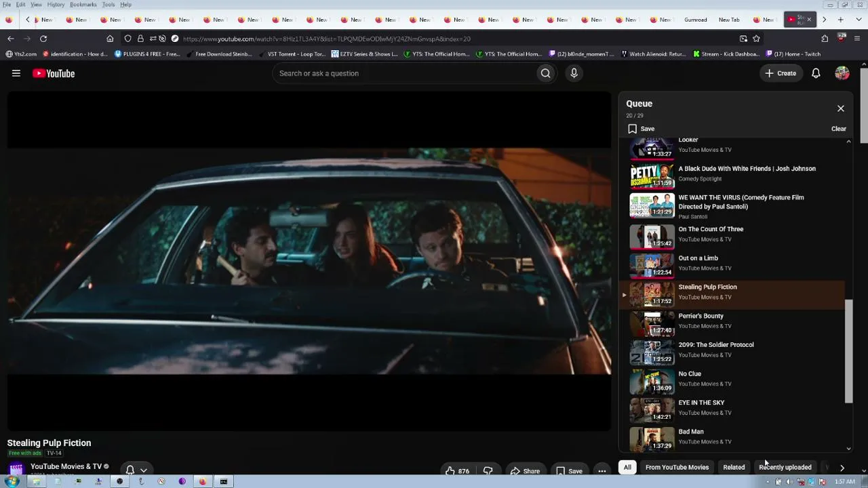Go to the YouTube home logo
Image resolution: width=868 pixels, height=488 pixels.
[x=54, y=73]
